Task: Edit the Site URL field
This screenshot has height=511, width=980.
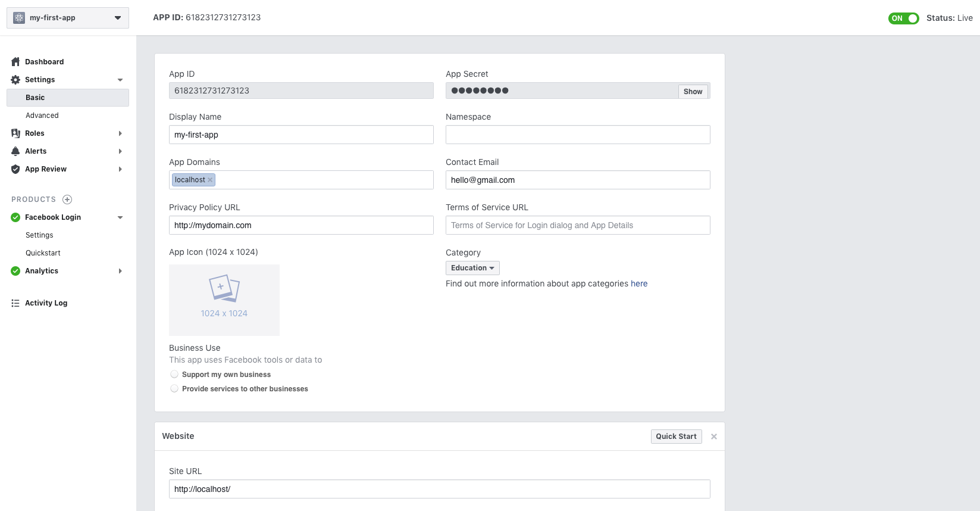Action: point(440,489)
